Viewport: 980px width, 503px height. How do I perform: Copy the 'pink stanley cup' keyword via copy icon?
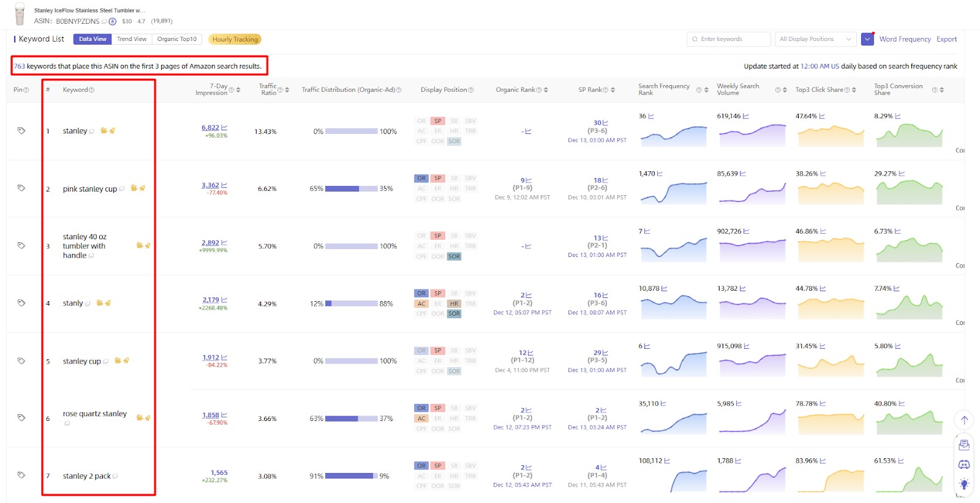point(122,189)
